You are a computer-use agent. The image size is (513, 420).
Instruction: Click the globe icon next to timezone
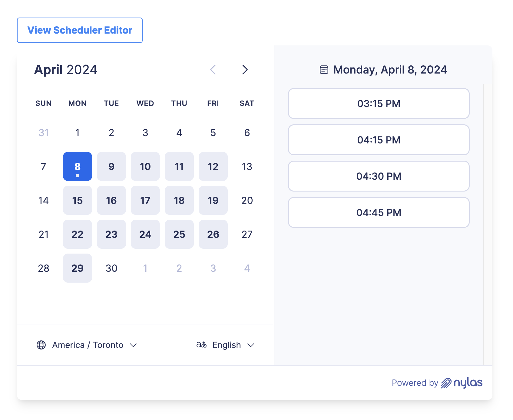click(42, 345)
